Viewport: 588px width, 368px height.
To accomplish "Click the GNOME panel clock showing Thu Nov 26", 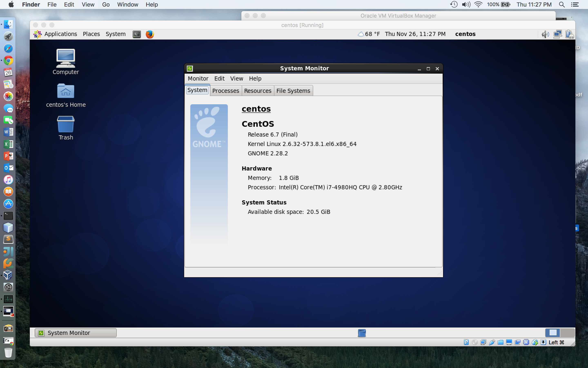I will 415,34.
